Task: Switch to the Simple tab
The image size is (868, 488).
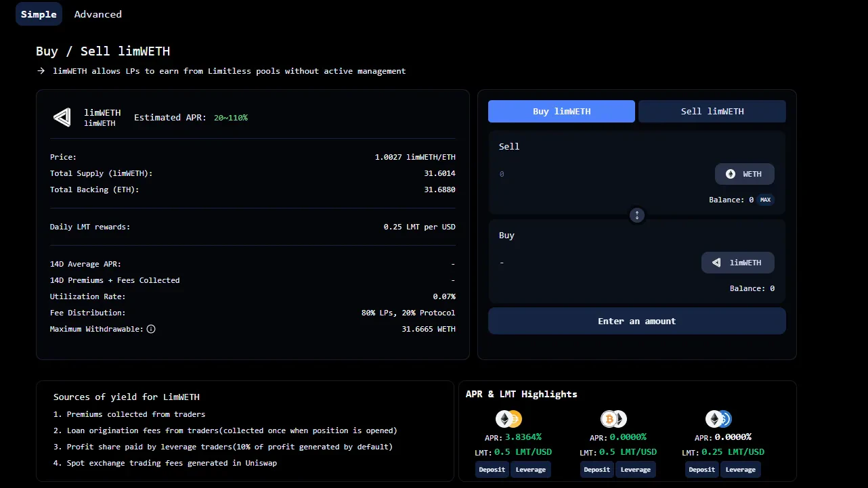Action: (x=39, y=14)
